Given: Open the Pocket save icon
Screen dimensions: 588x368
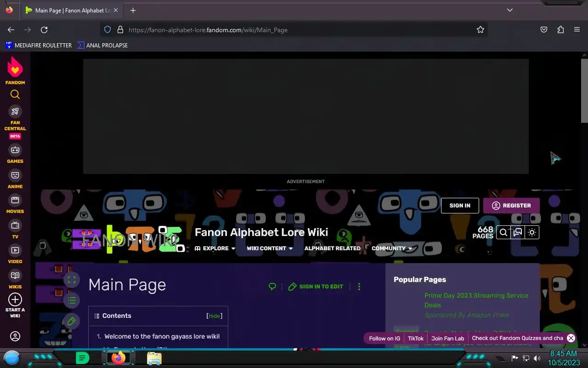Looking at the screenshot, I should pyautogui.click(x=544, y=29).
